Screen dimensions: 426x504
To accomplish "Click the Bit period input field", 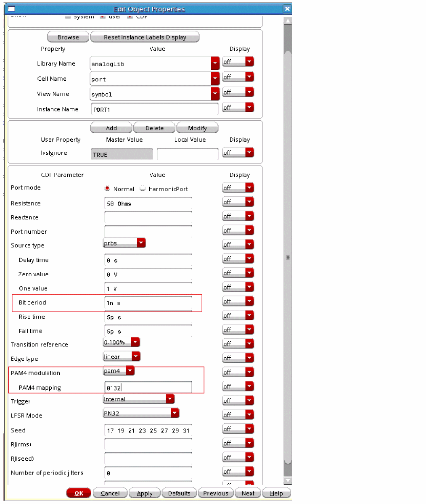I will [148, 303].
